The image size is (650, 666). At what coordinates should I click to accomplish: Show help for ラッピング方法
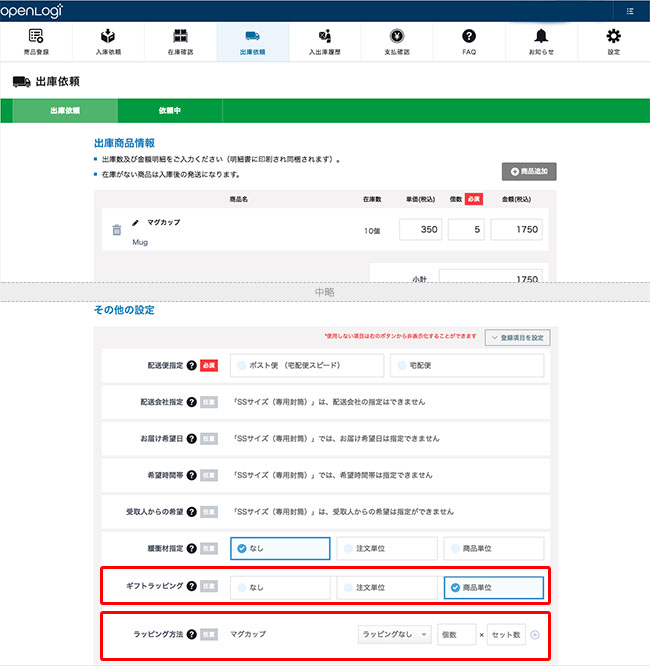click(x=192, y=634)
